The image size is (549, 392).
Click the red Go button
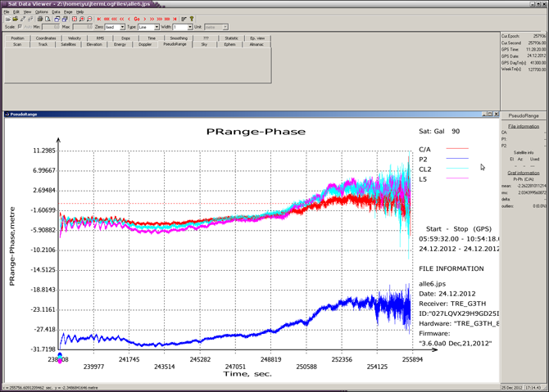(137, 19)
